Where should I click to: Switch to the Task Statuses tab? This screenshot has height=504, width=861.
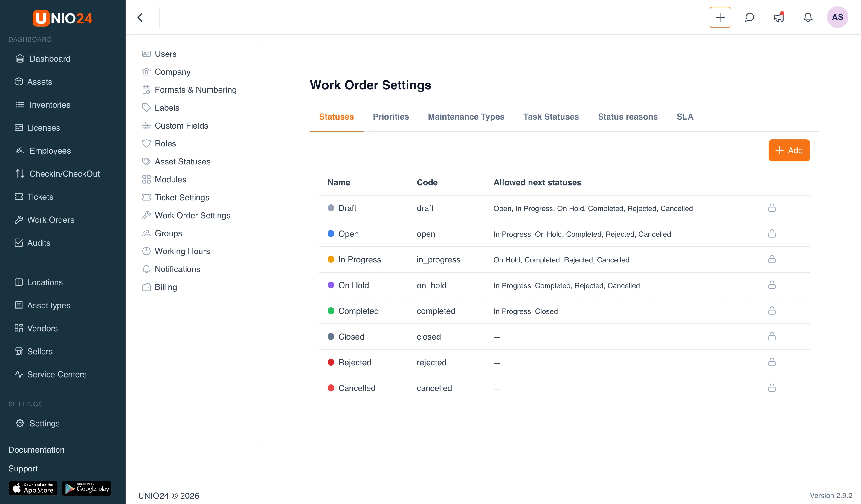(x=551, y=117)
